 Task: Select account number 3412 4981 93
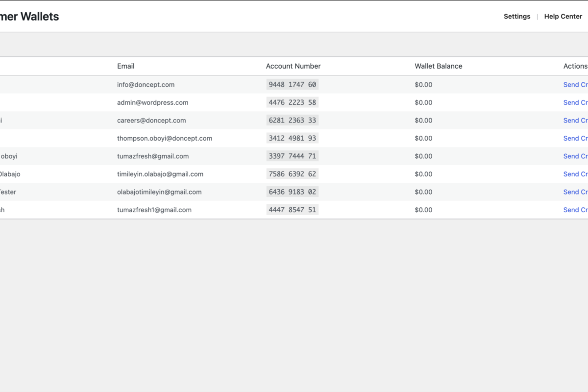point(293,138)
